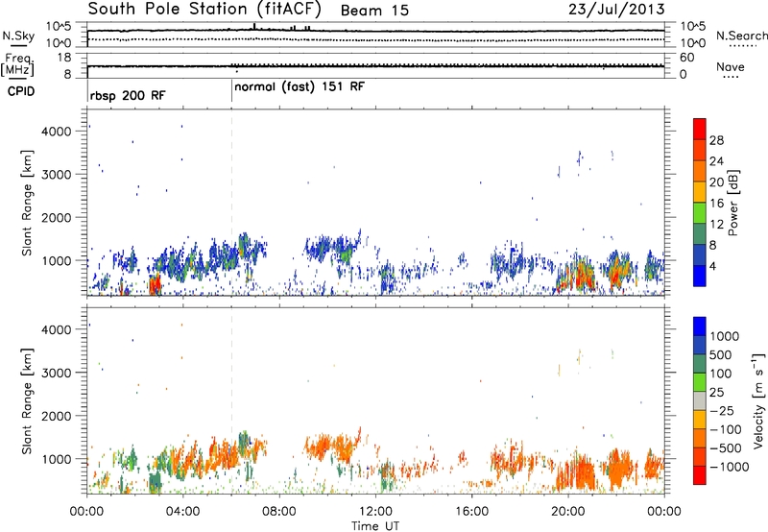Click the red top segment of Power colorbar

pyautogui.click(x=700, y=129)
